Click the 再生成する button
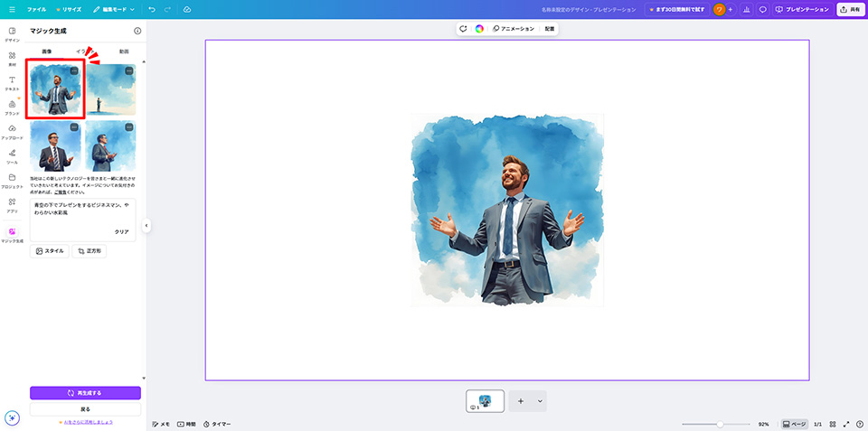868x431 pixels. coord(85,393)
